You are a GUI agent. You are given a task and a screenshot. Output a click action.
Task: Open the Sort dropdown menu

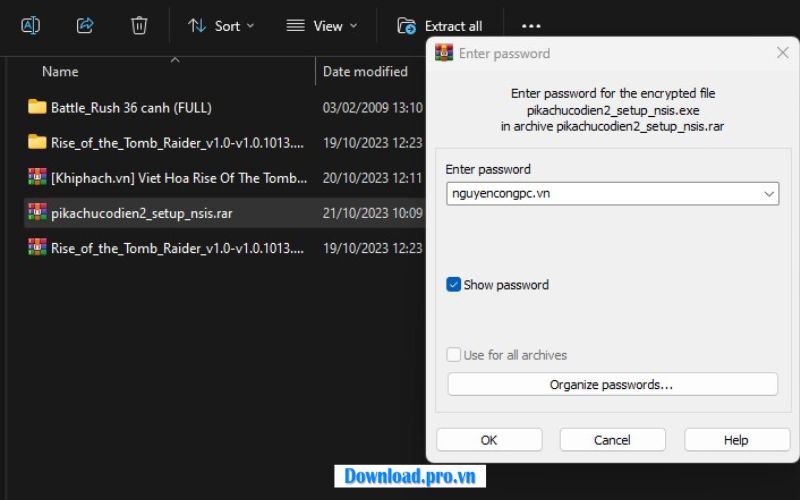point(221,25)
